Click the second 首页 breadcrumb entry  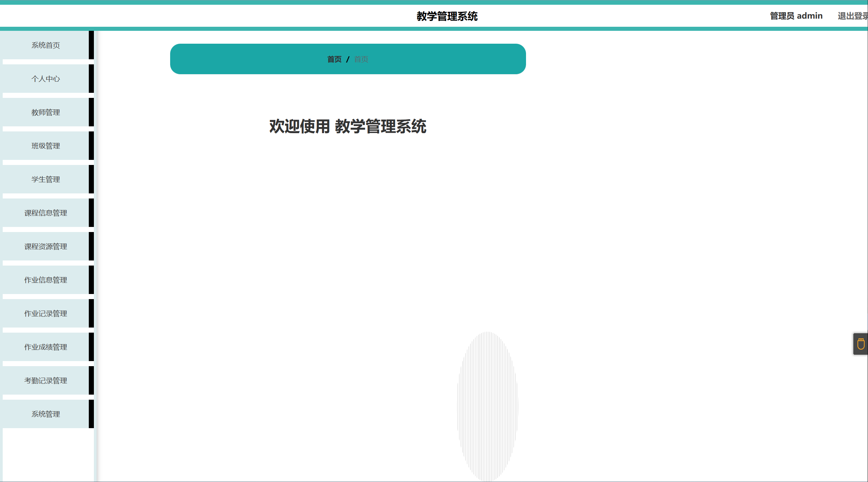[x=361, y=59]
